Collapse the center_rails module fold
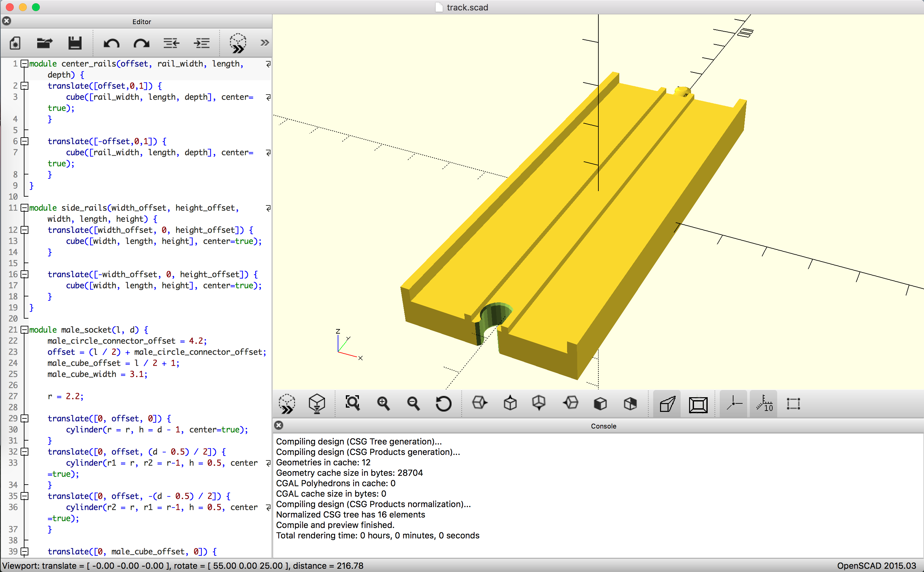This screenshot has width=924, height=572. click(x=24, y=64)
